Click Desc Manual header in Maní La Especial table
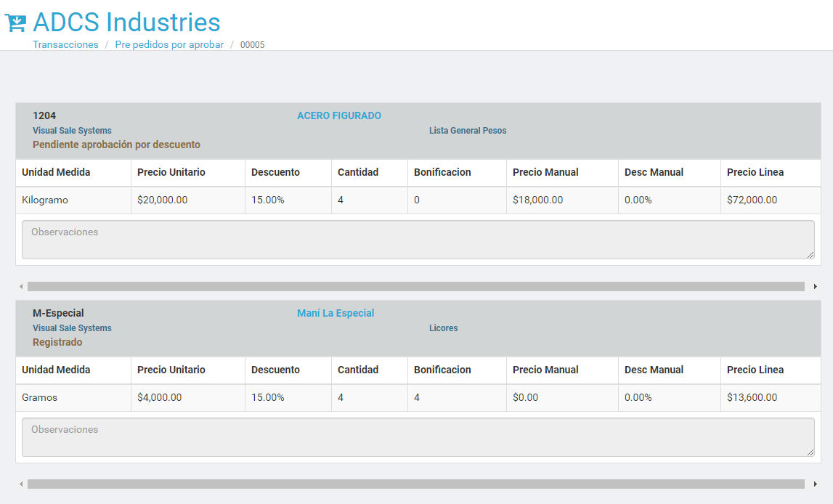Viewport: 833px width, 504px height. 654,370
